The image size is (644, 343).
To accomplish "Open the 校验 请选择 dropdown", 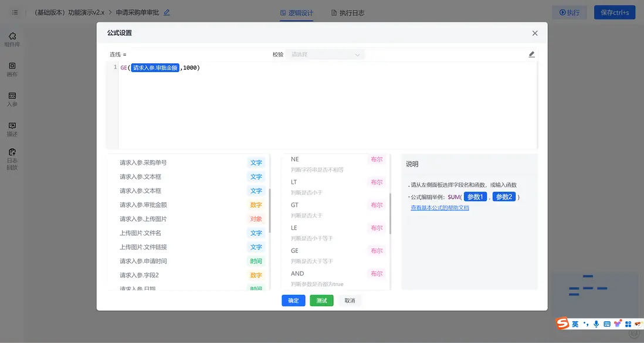I will (x=326, y=53).
